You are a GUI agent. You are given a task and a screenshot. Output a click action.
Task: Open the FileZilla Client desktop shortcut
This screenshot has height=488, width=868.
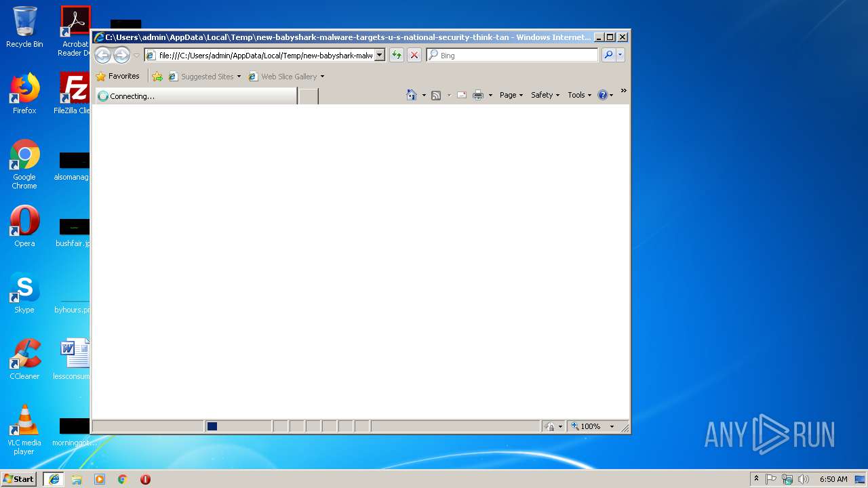tap(73, 94)
